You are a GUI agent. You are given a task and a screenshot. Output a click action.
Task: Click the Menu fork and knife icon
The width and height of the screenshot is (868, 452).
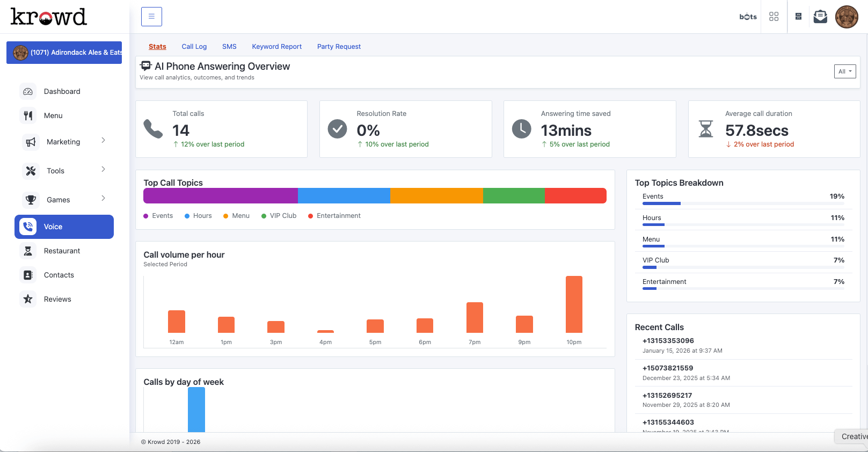(x=28, y=115)
